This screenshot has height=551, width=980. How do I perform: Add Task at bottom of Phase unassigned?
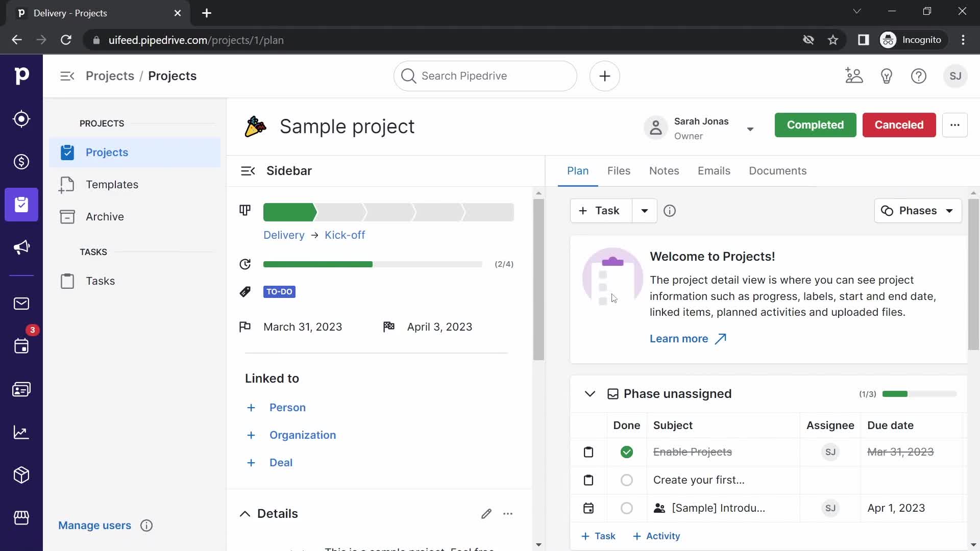tap(598, 536)
